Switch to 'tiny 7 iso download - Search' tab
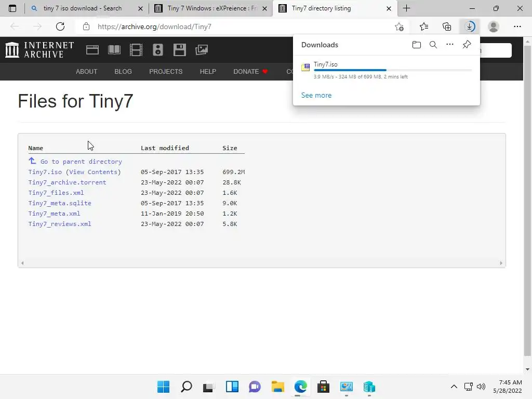The height and width of the screenshot is (399, 532). 83,8
